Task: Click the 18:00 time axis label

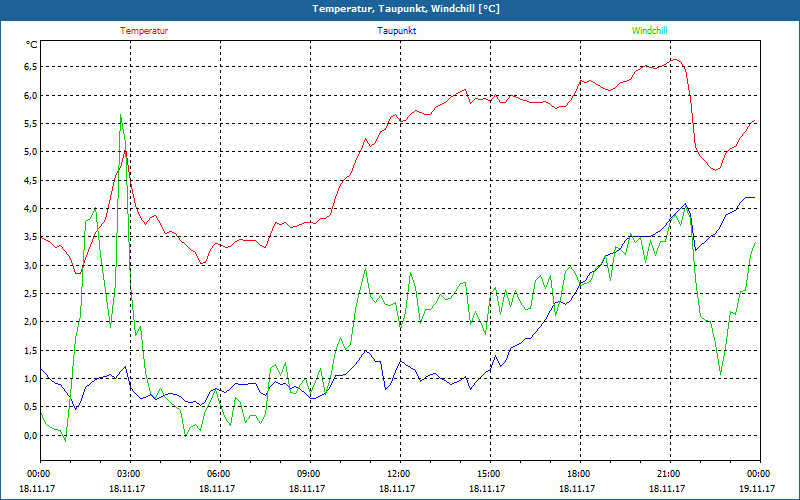Action: pyautogui.click(x=580, y=474)
